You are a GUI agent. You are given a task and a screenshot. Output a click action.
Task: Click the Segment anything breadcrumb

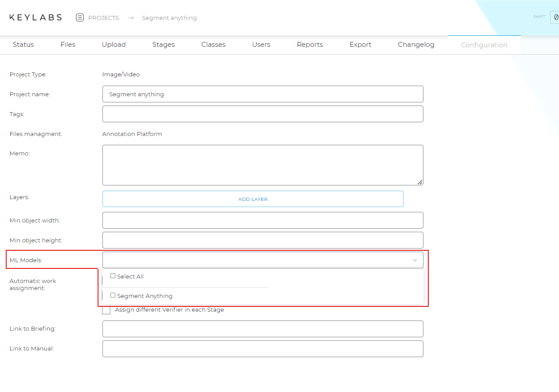pos(169,18)
